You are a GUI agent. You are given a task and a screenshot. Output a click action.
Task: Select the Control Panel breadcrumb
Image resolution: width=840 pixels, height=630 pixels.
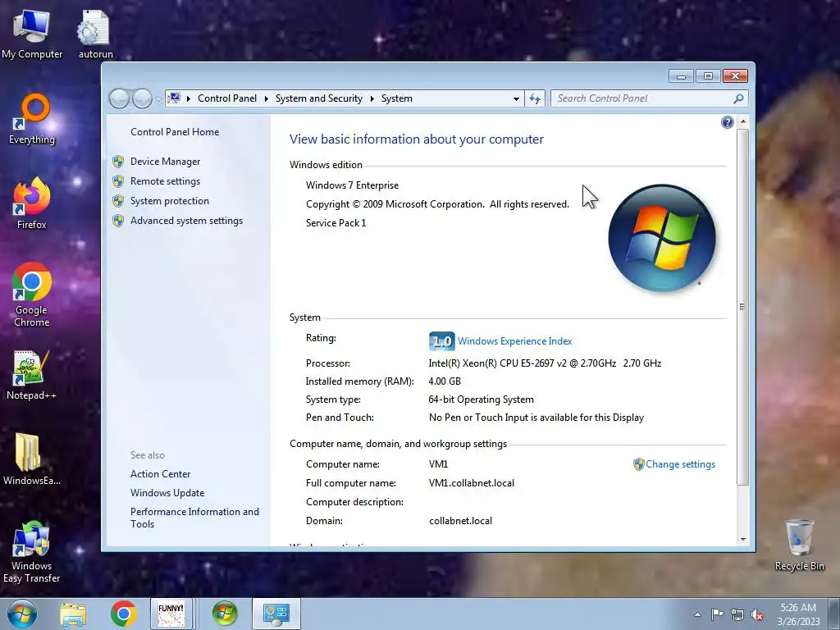click(x=227, y=98)
